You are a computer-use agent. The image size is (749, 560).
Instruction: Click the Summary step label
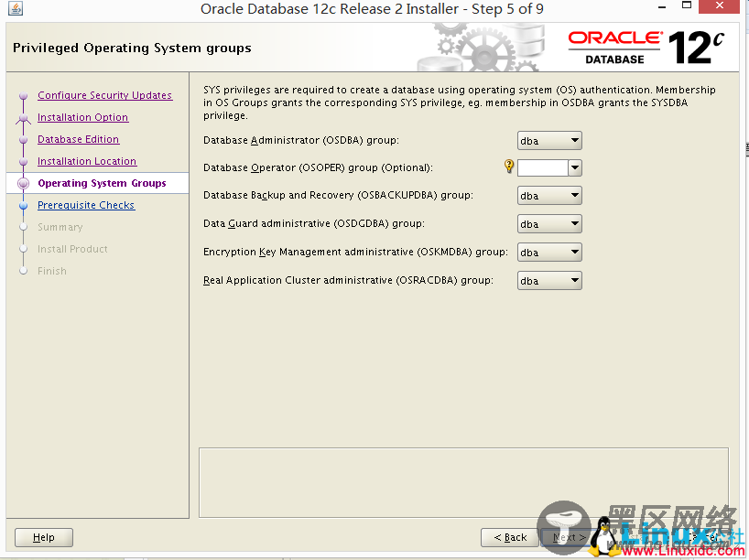coord(60,227)
